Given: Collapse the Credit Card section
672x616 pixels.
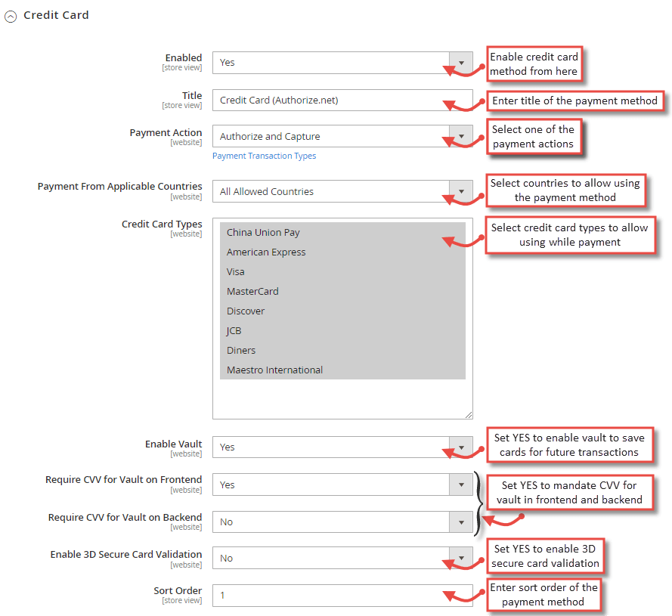Looking at the screenshot, I should (x=11, y=16).
